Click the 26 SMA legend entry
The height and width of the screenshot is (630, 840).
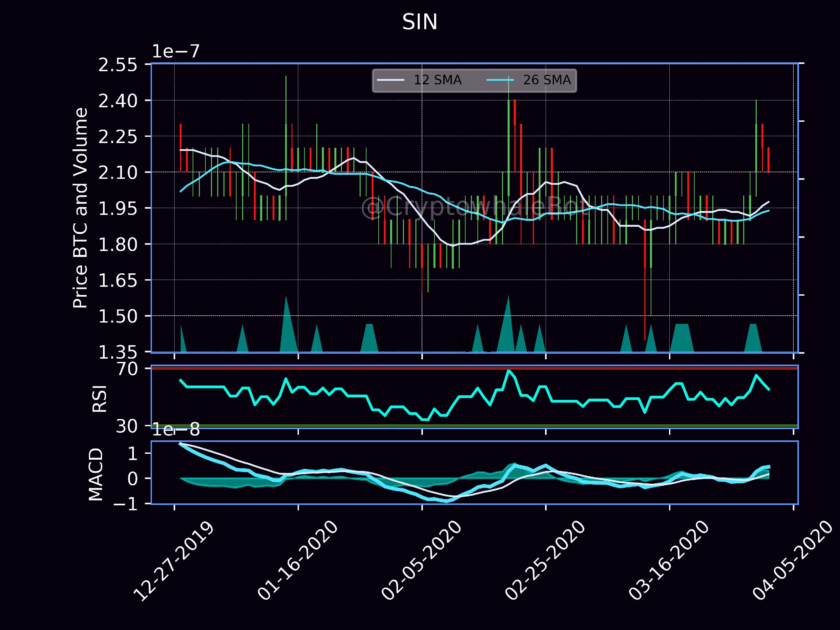click(529, 80)
